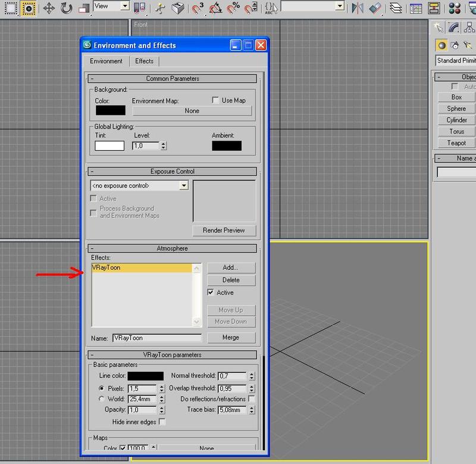This screenshot has width=476, height=464.
Task: Click the Opacity value field
Action: (142, 410)
